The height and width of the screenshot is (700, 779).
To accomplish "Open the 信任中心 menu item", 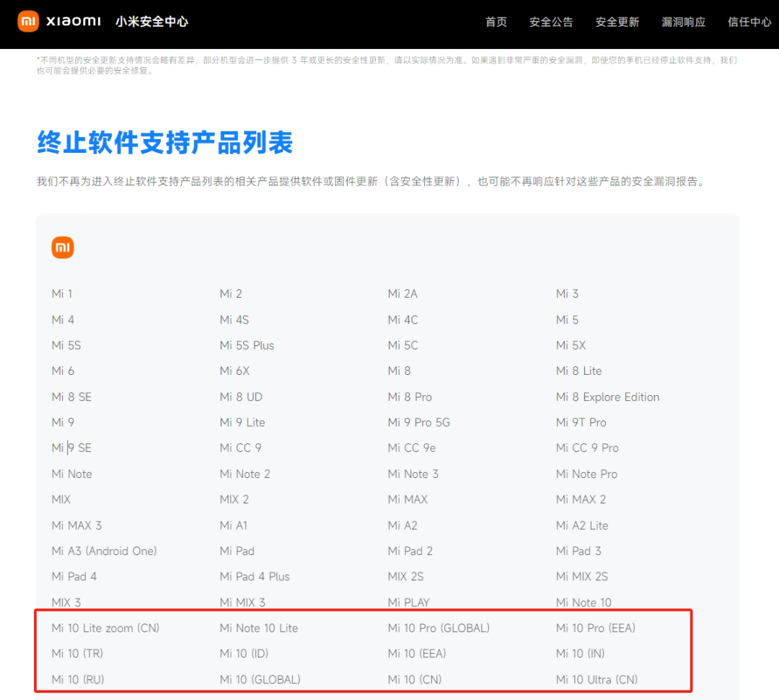I will (x=749, y=22).
